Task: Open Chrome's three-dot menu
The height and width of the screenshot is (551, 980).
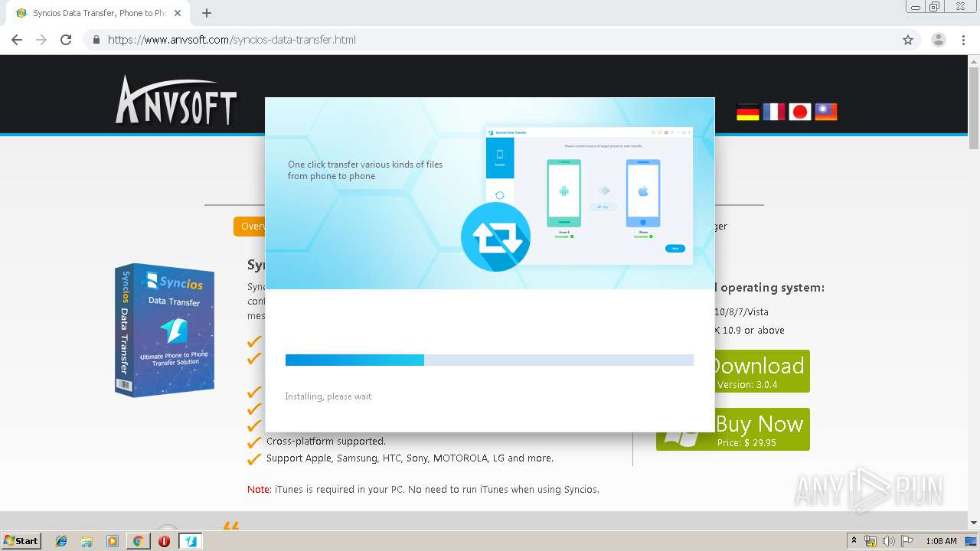Action: pyautogui.click(x=963, y=40)
